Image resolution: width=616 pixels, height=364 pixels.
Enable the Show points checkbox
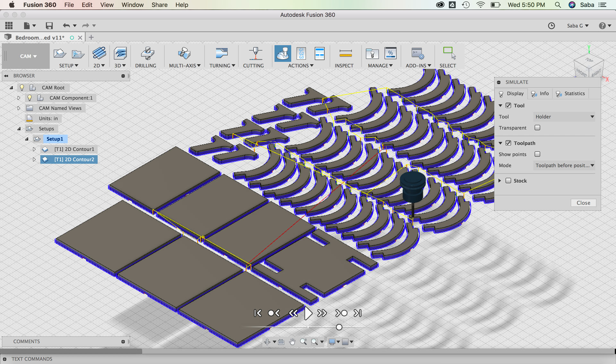537,154
